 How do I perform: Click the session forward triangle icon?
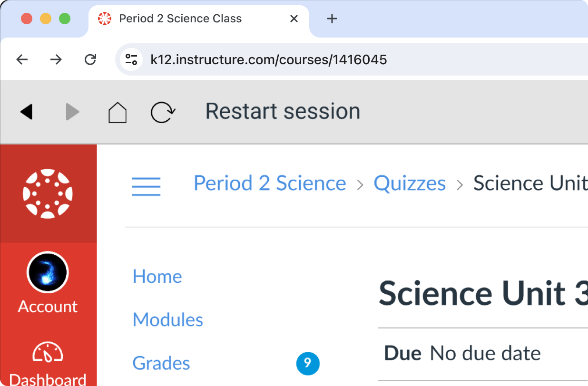coord(72,112)
